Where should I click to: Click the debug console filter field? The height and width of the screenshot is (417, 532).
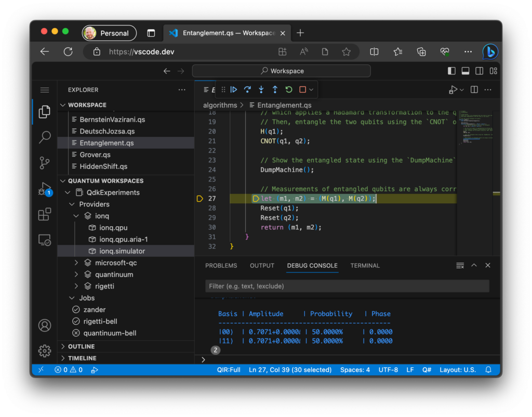(x=347, y=286)
